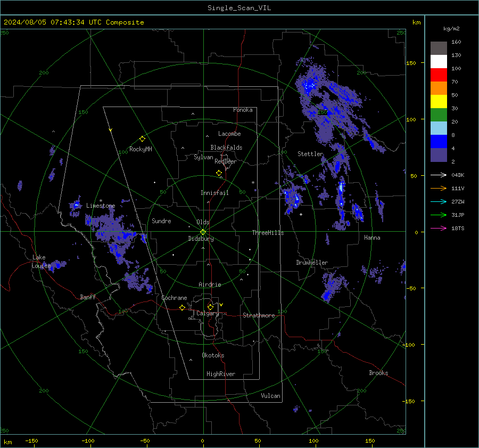Screen dimensions: 479x448
Task: Click the RockyMH label
Action: point(141,150)
